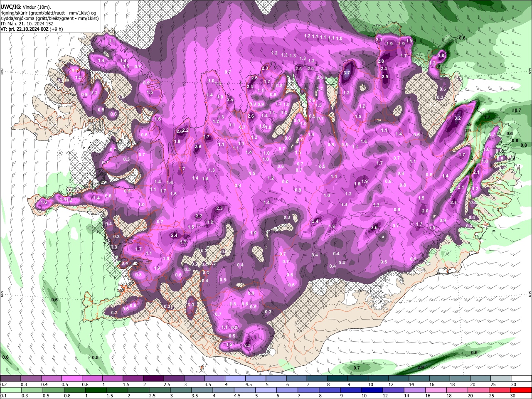Click the light lavender 4–4.5 snow legend swatch
The height and width of the screenshot is (399, 532).
pos(235,379)
